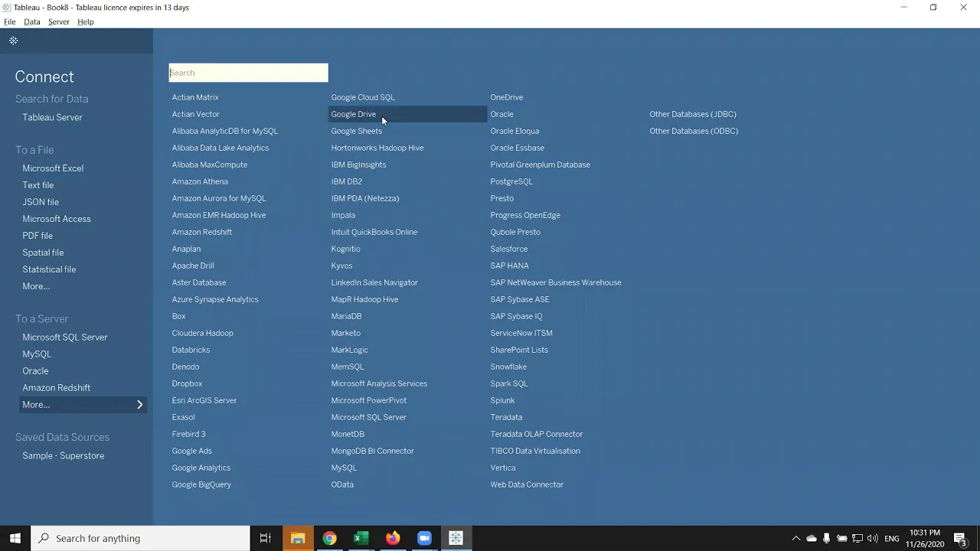Connect to Tableau Server
The image size is (980, 551).
click(x=52, y=117)
